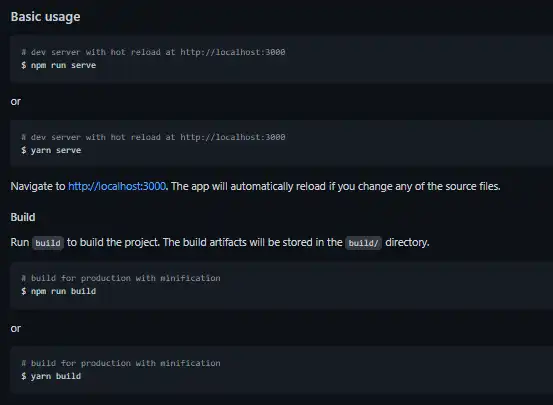Click the 'automatically reload' sentence text
The width and height of the screenshot is (553, 405).
(335, 186)
